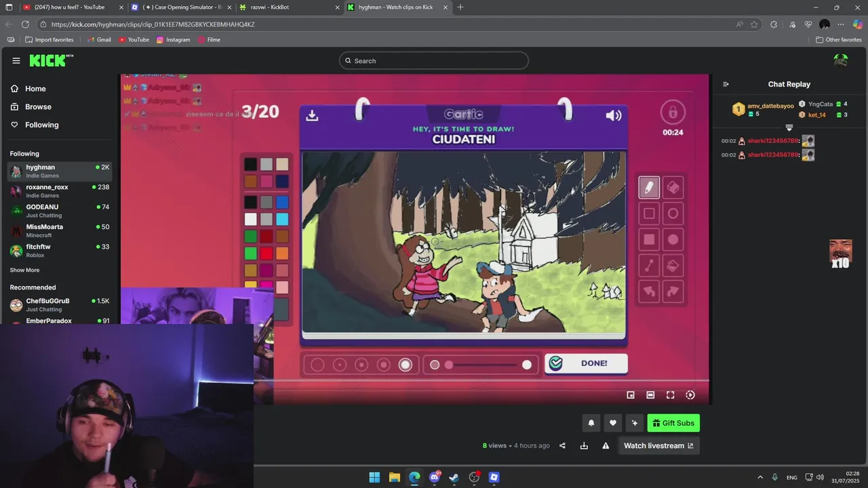Open the Kick hamburger menu
Image resolution: width=868 pixels, height=488 pixels.
click(16, 60)
